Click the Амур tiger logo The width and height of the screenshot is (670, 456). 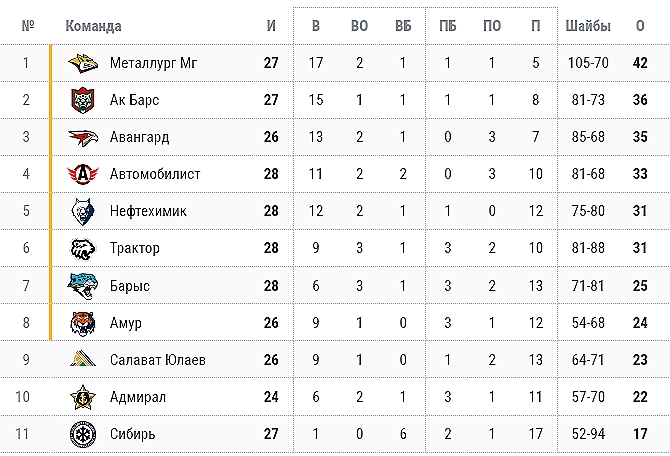tap(81, 323)
